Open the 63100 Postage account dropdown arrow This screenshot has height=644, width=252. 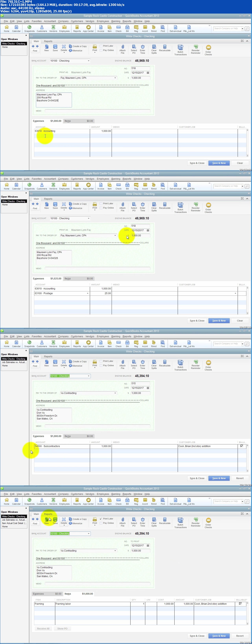pos(88,293)
